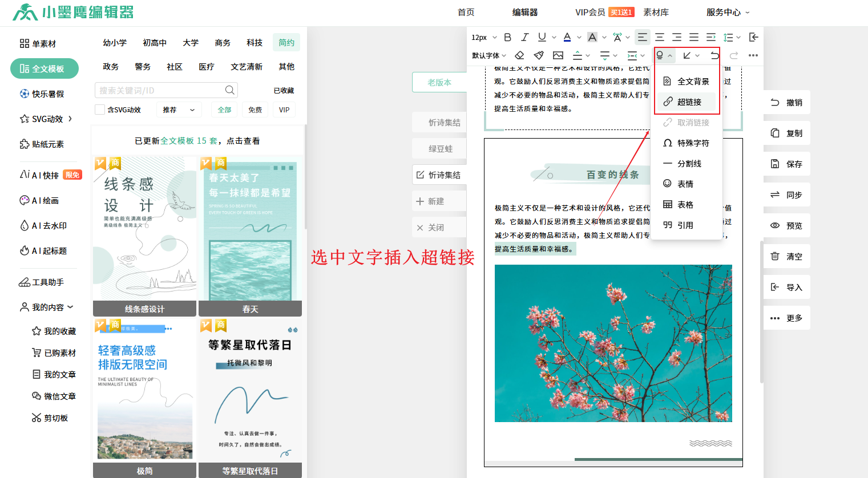Image resolution: width=868 pixels, height=478 pixels.
Task: Select the 简约 category tag
Action: [x=286, y=42]
